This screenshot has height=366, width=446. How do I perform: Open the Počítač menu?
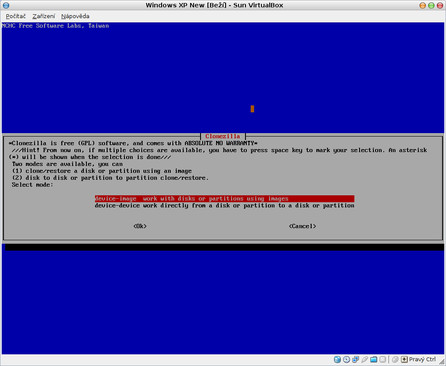15,16
